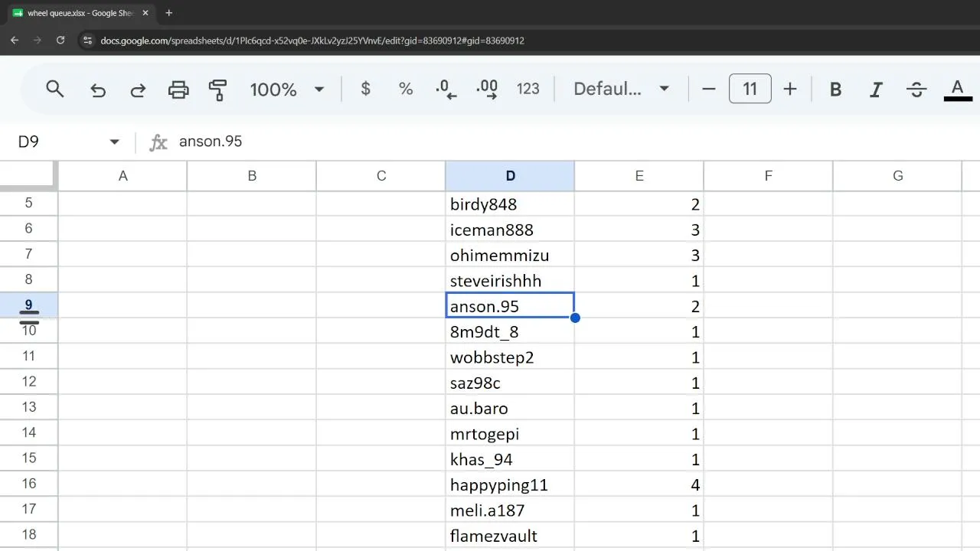
Task: Format as currency with dollar icon
Action: tap(366, 89)
